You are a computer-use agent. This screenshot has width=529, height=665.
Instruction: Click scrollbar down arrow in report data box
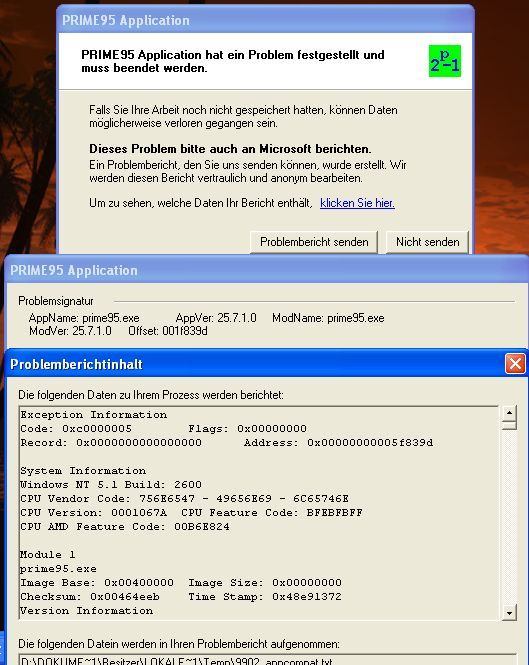coord(509,613)
